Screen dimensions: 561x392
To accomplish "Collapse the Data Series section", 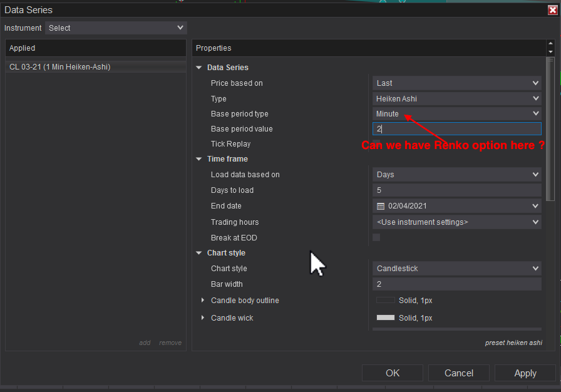I will click(x=199, y=67).
